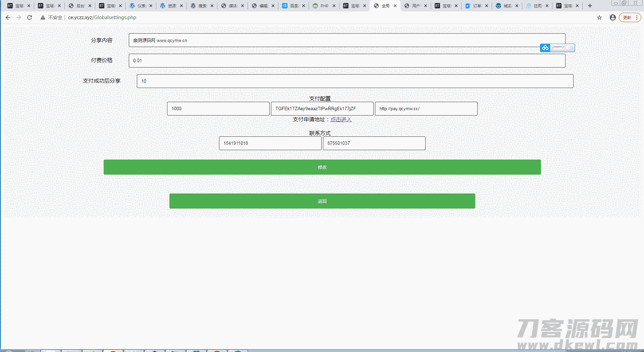The image size is (644, 352).
Task: Click the green 返回 button
Action: (x=322, y=201)
